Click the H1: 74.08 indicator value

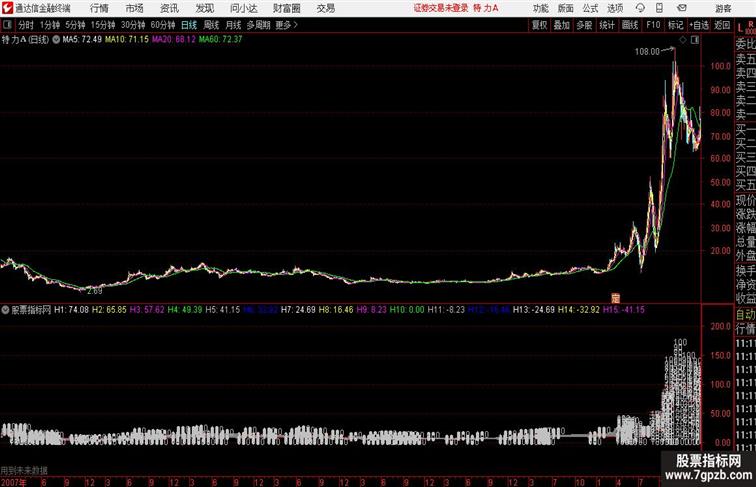point(71,310)
